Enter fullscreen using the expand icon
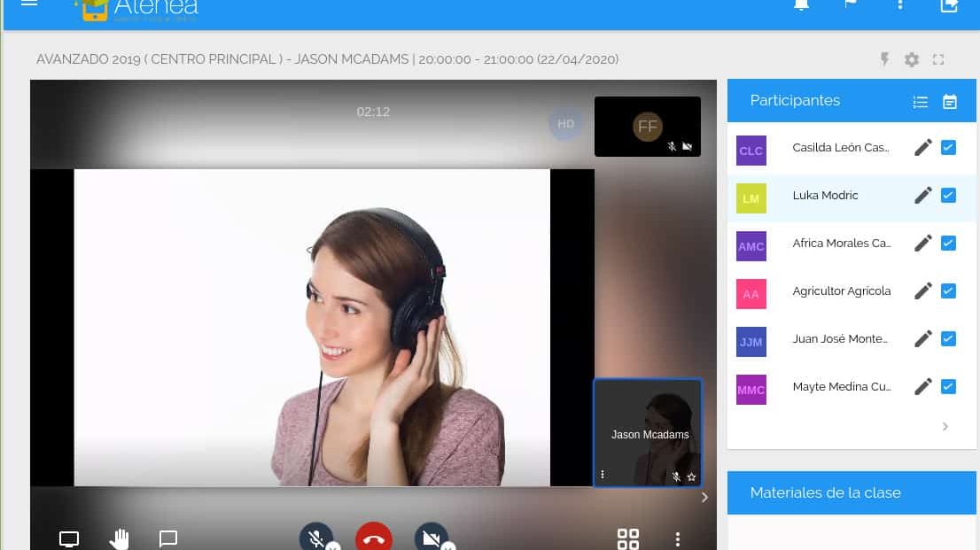Image resolution: width=980 pixels, height=550 pixels. point(938,60)
